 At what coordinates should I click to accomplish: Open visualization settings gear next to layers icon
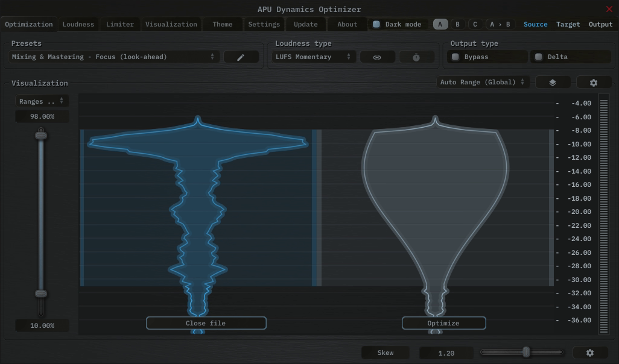point(594,83)
